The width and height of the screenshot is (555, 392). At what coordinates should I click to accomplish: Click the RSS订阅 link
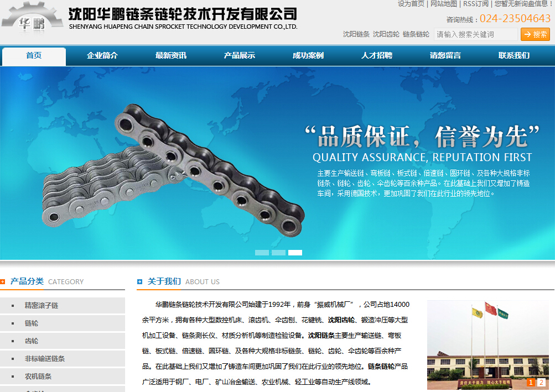coord(476,4)
